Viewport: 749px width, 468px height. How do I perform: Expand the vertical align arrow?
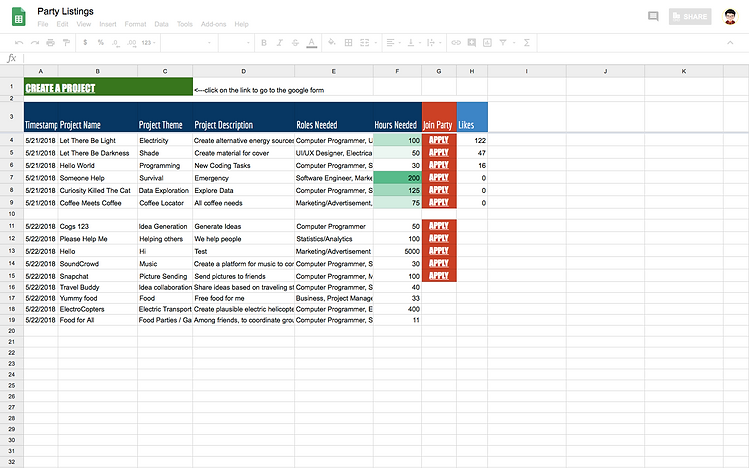[x=420, y=43]
